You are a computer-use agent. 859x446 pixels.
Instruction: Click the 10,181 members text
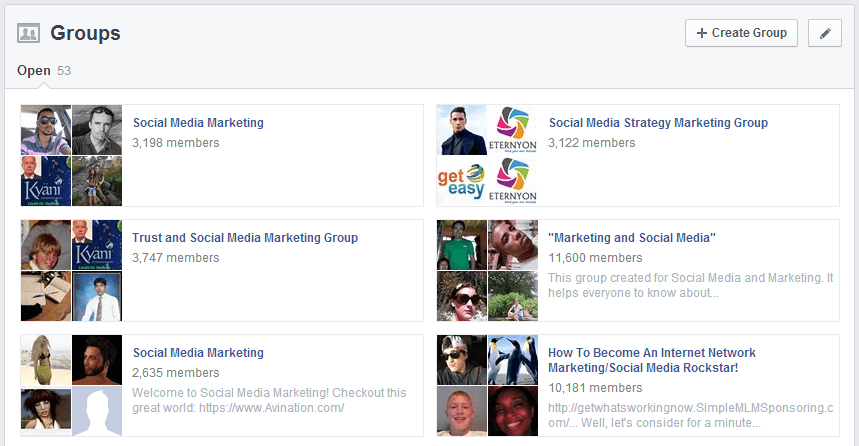595,388
